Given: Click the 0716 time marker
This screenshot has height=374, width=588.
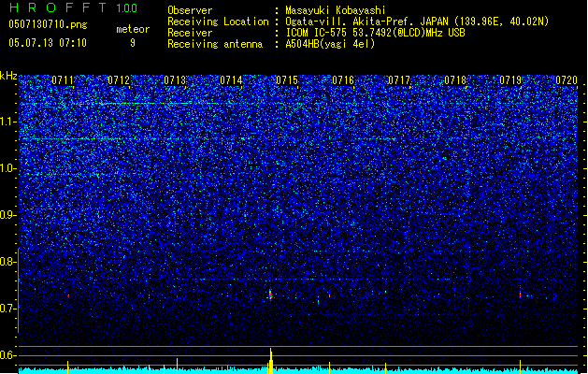Looking at the screenshot, I should tap(343, 80).
